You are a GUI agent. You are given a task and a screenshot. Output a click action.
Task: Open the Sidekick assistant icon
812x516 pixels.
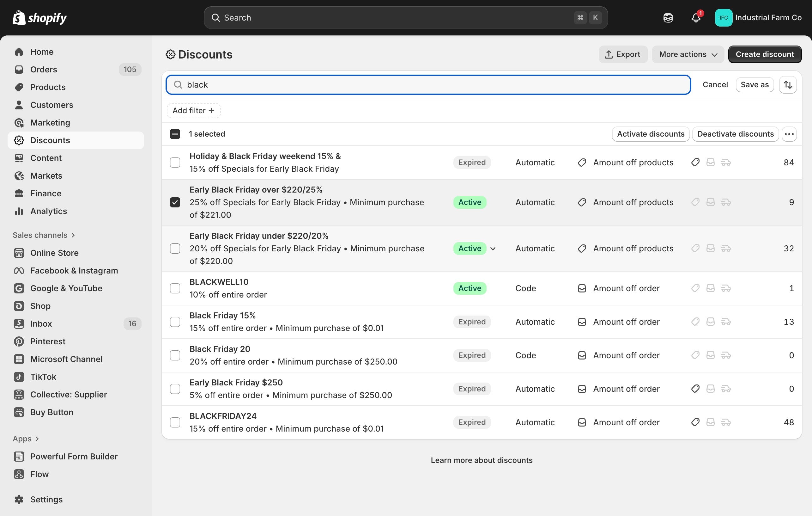668,18
